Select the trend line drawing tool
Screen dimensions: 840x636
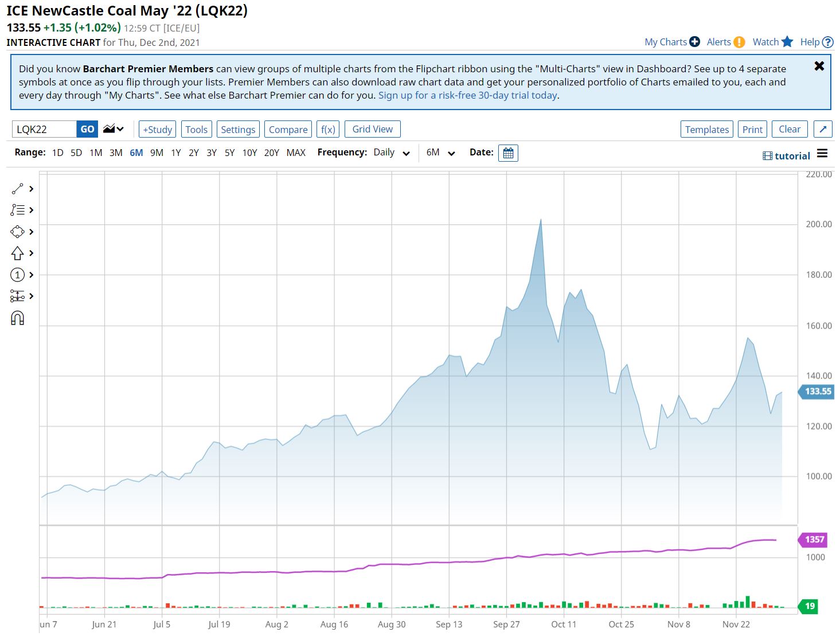[17, 189]
